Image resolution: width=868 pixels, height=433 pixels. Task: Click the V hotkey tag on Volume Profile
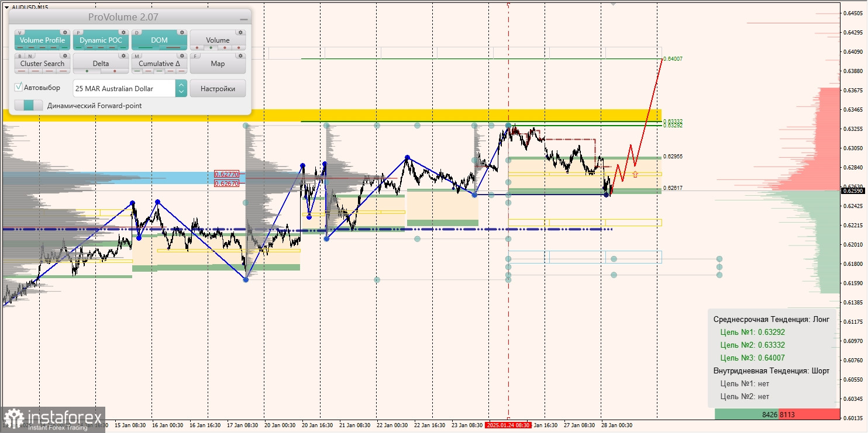20,33
